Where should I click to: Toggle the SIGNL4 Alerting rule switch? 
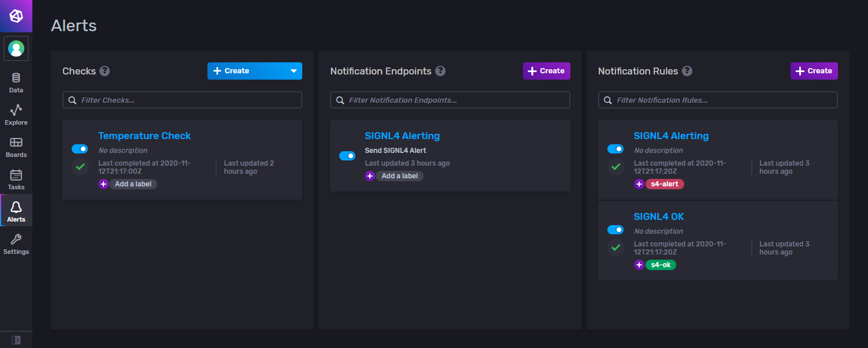click(615, 149)
